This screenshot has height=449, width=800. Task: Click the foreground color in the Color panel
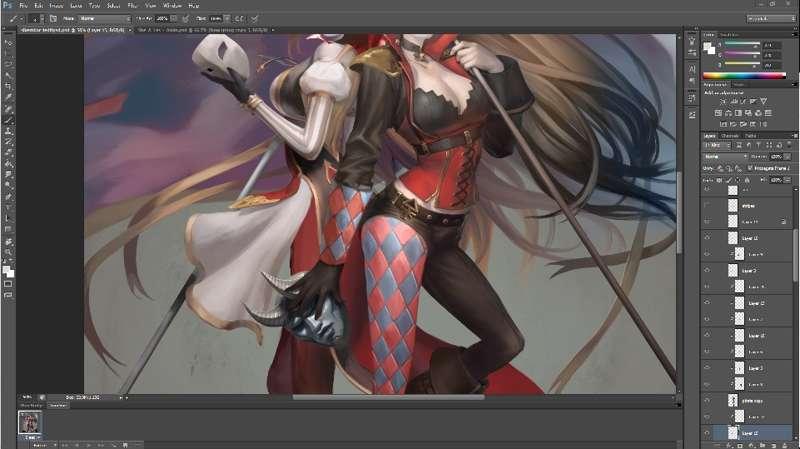pos(707,46)
